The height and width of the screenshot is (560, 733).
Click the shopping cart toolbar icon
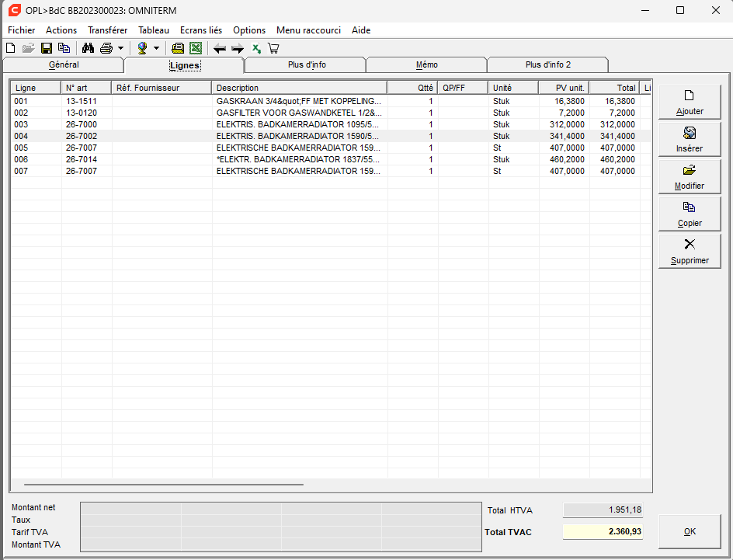pos(273,48)
